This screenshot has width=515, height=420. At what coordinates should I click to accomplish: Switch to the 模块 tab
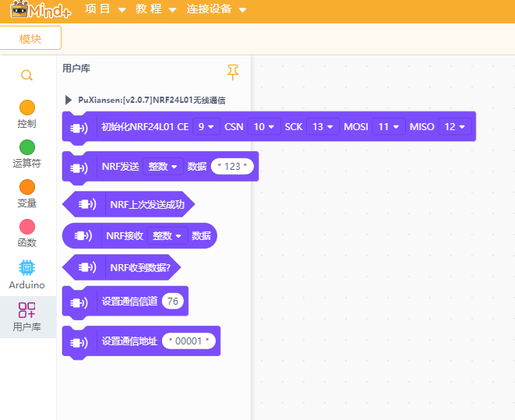(30, 38)
